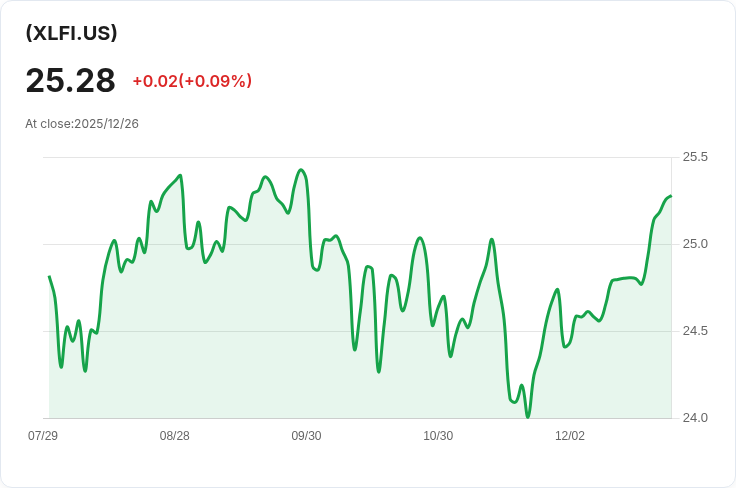The image size is (736, 488).
Task: Select the 10/30 date on the x-axis
Action: [x=438, y=435]
